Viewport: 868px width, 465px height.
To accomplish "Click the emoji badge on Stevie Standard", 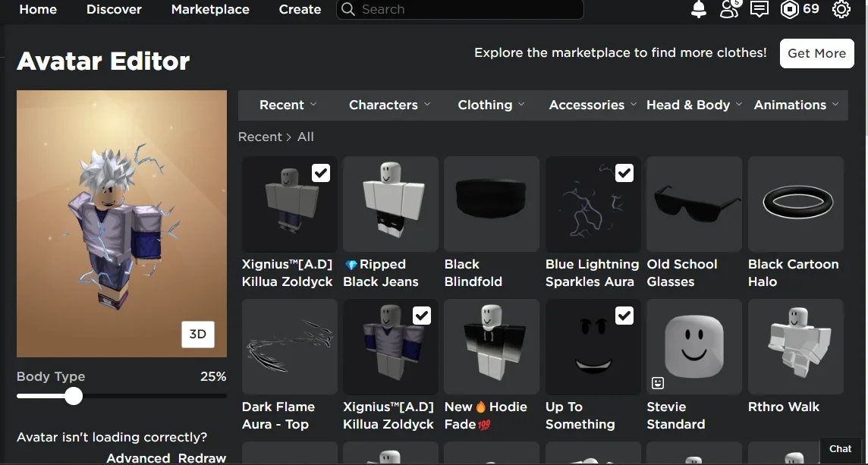I will coord(658,382).
